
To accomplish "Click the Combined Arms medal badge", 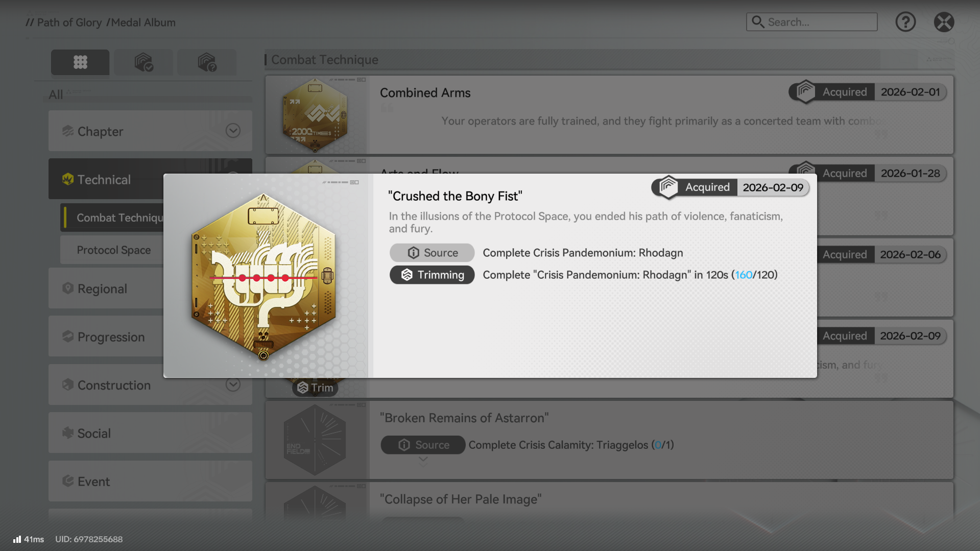I will coord(315,115).
